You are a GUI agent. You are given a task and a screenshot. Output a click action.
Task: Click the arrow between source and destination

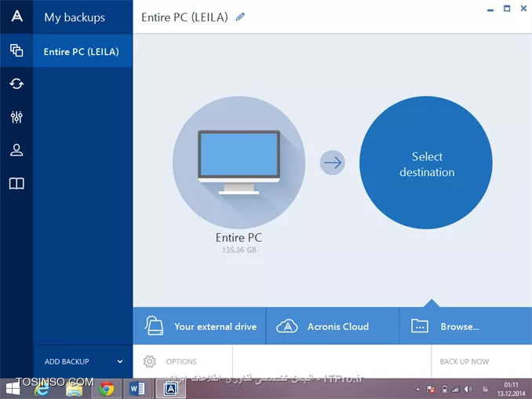(x=333, y=163)
